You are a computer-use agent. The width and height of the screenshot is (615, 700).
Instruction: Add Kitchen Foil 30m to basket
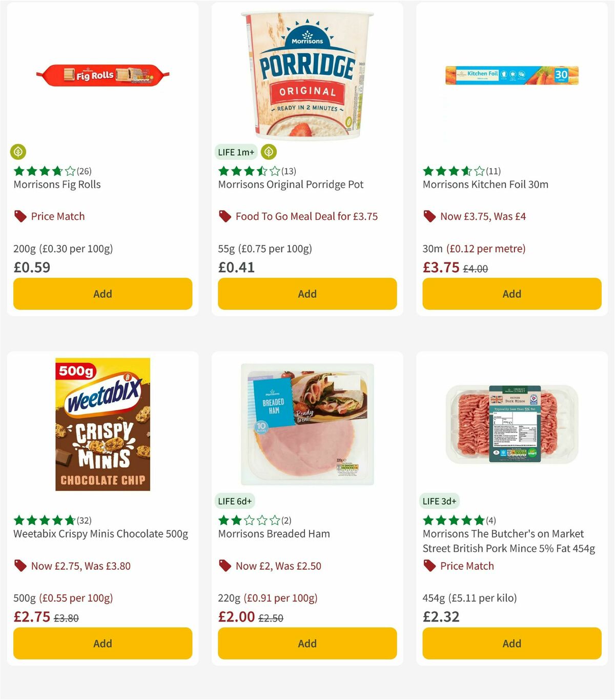click(511, 294)
